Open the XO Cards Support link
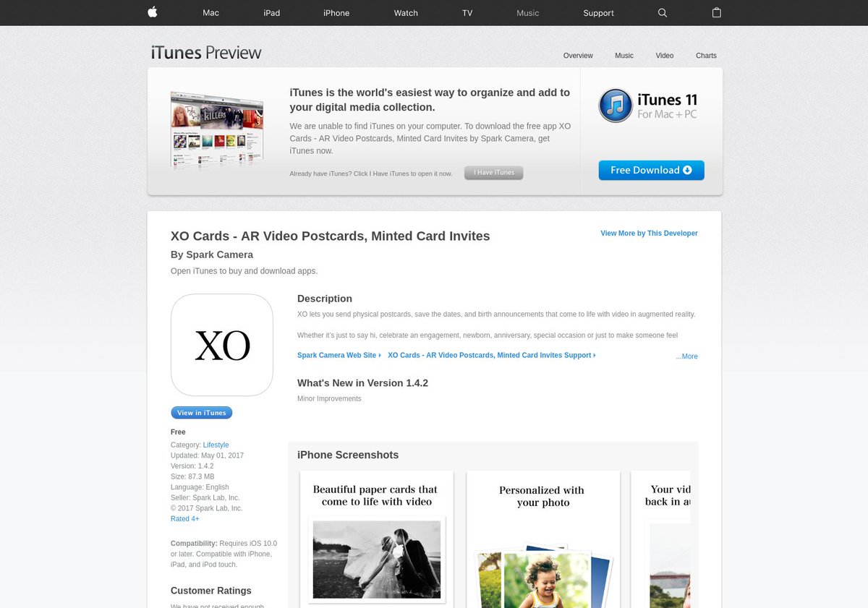Viewport: 868px width, 608px height. [491, 356]
